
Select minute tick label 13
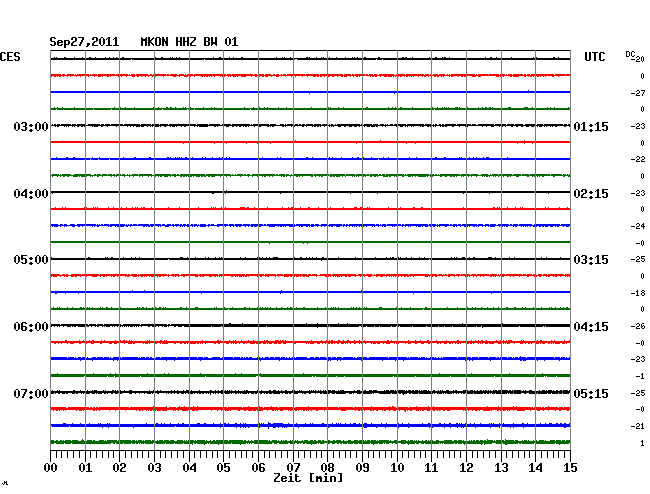coord(501,468)
